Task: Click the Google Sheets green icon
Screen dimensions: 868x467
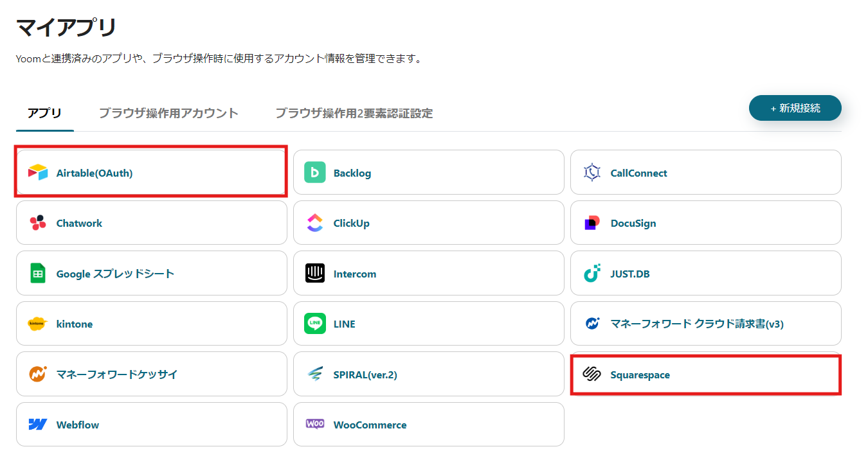Action: pyautogui.click(x=38, y=274)
